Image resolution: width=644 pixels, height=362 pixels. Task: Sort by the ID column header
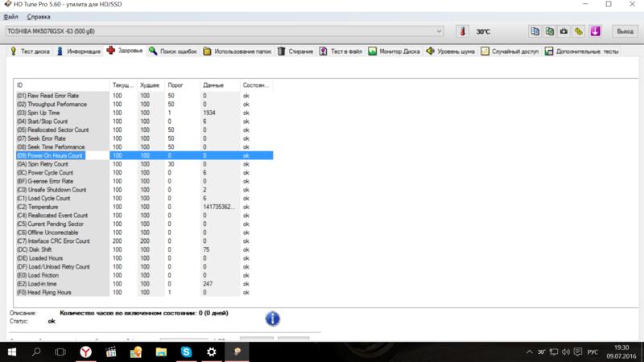click(62, 85)
